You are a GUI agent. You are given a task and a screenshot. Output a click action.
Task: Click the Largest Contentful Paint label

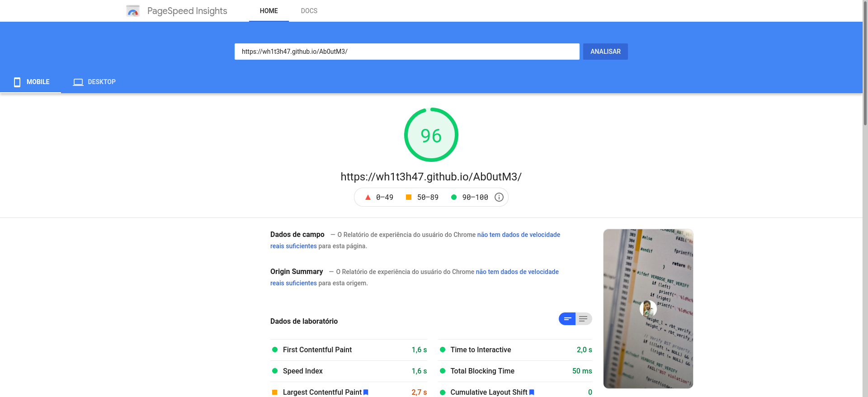click(x=322, y=392)
